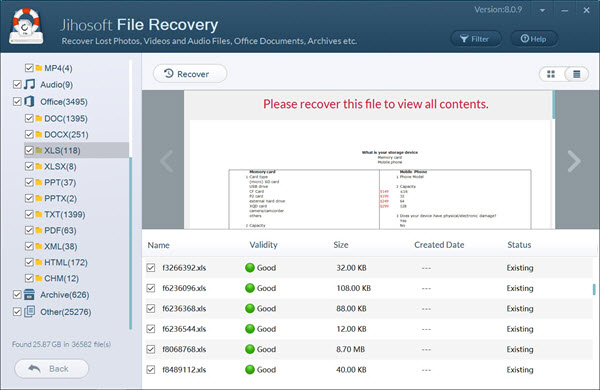This screenshot has height=390, width=600.
Task: Sort by the Validity column header
Action: tap(263, 245)
